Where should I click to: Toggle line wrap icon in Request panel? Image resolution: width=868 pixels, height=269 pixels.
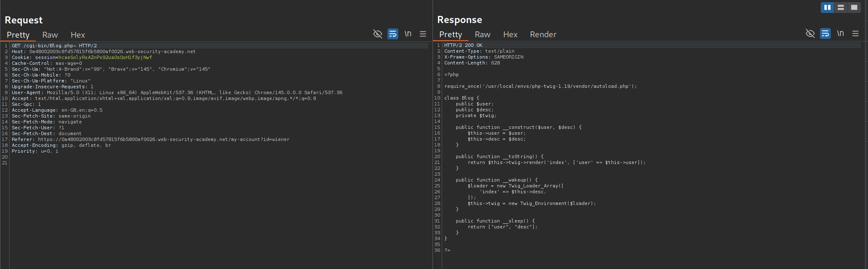[393, 34]
